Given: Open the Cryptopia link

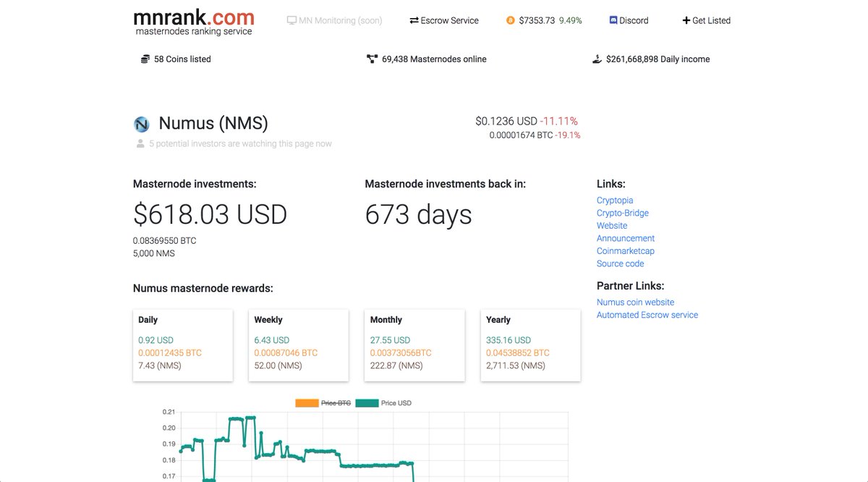Looking at the screenshot, I should (615, 200).
